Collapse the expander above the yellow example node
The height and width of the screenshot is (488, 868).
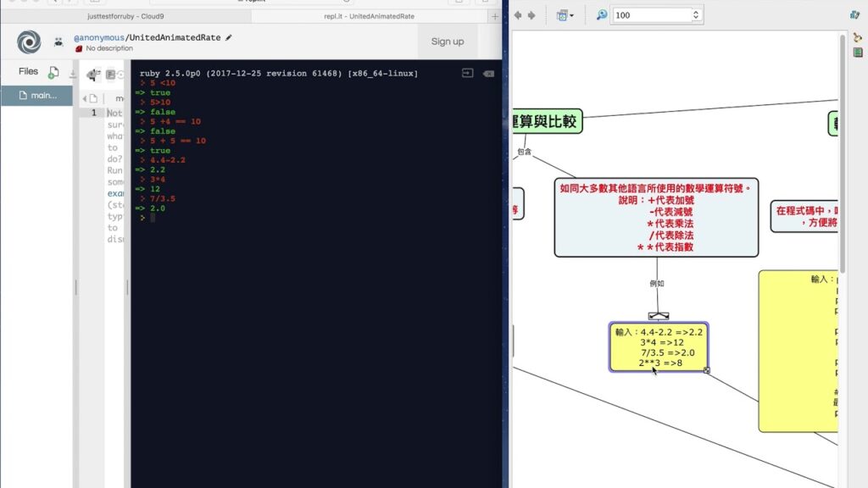point(658,316)
